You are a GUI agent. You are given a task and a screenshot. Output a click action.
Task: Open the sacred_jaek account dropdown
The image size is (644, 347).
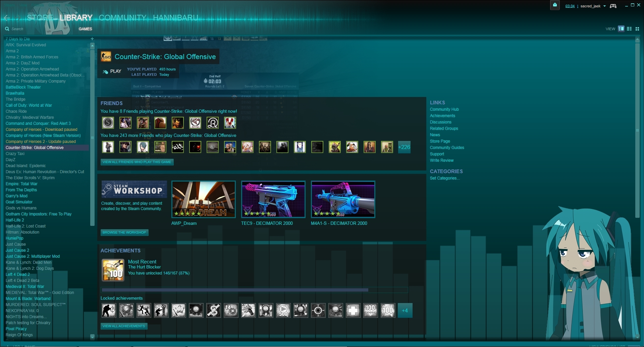tap(593, 6)
